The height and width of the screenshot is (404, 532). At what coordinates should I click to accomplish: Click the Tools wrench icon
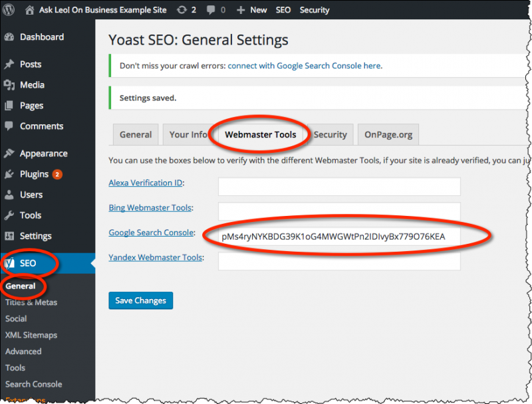(x=9, y=215)
